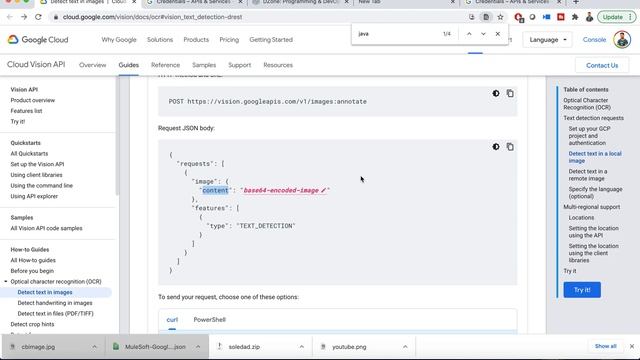
Task: Jump to Multi-regional support section
Action: [592, 207]
